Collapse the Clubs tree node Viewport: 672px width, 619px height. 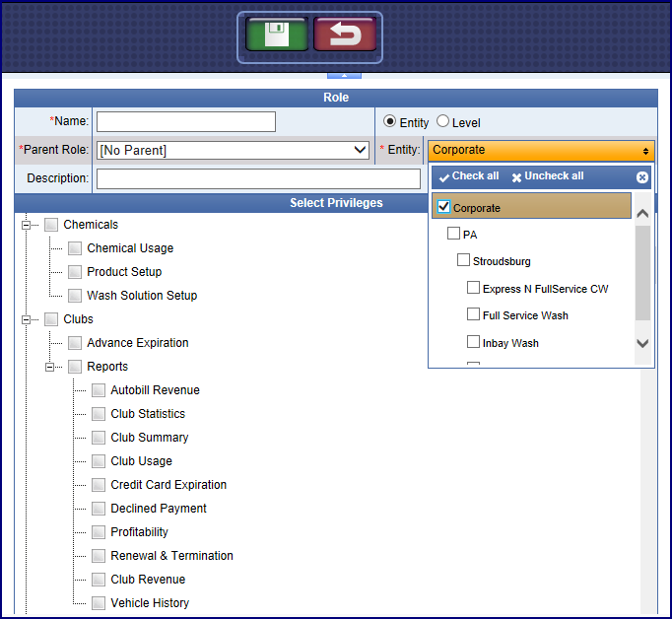pos(28,319)
